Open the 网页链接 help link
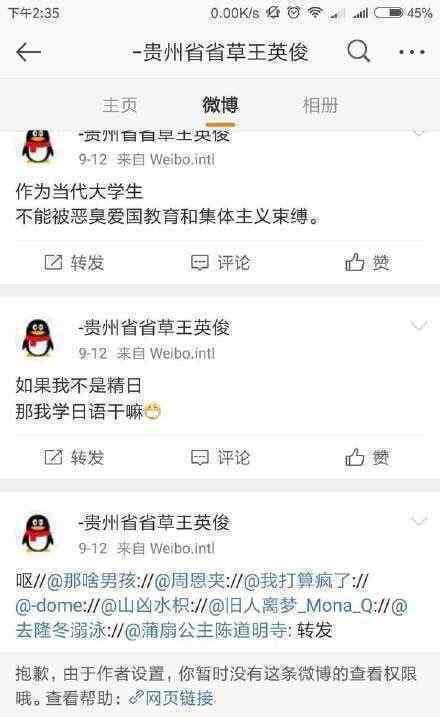440x717 pixels. point(172,698)
